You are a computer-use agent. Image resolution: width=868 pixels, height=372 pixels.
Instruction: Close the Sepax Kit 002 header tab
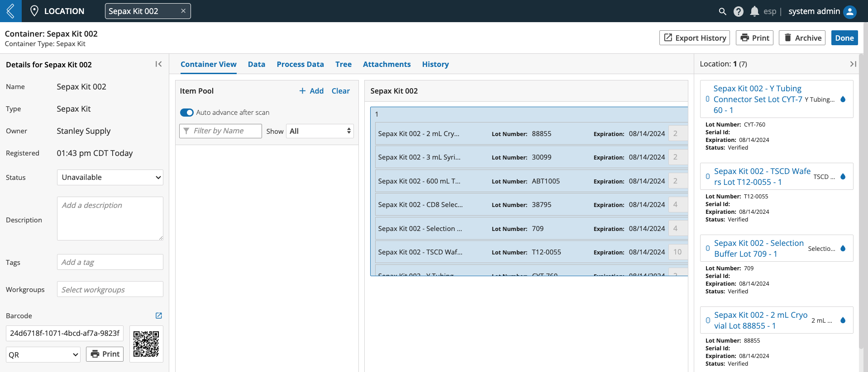(x=183, y=11)
